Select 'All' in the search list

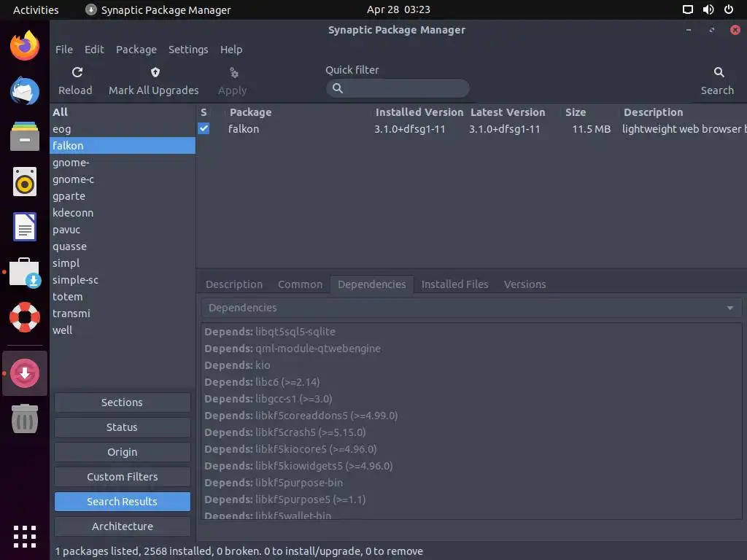123,112
